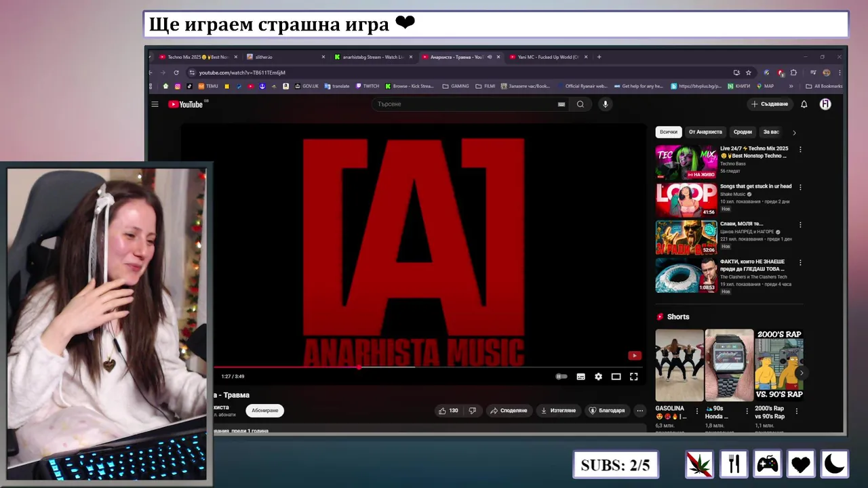Viewport: 868px width, 488px height.
Task: Click the fork and knife overlay icon
Action: click(x=733, y=464)
